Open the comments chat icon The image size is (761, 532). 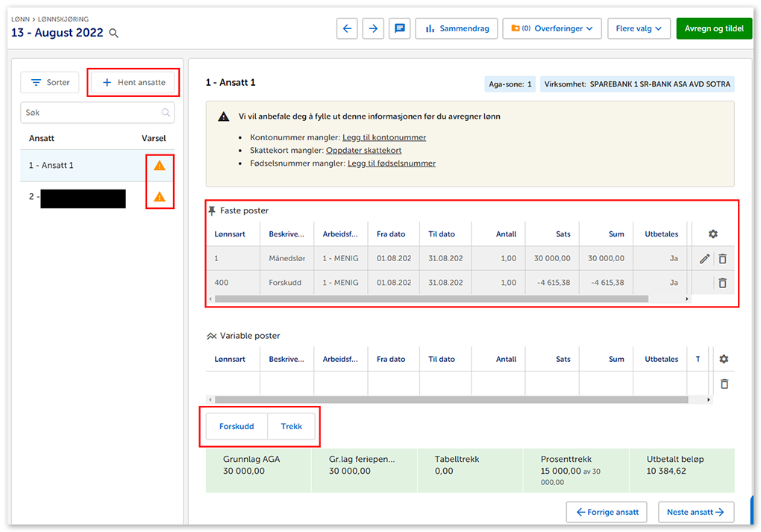pos(400,28)
